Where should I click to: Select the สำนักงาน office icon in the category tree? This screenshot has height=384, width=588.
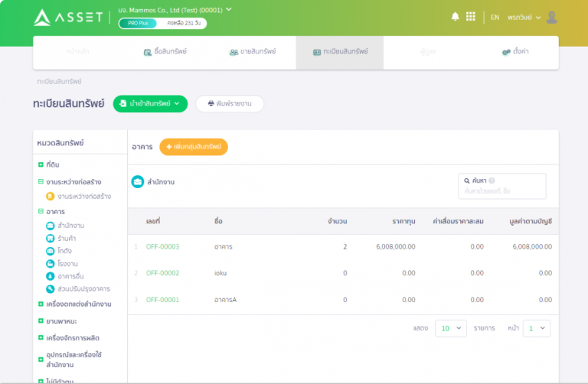pyautogui.click(x=51, y=226)
